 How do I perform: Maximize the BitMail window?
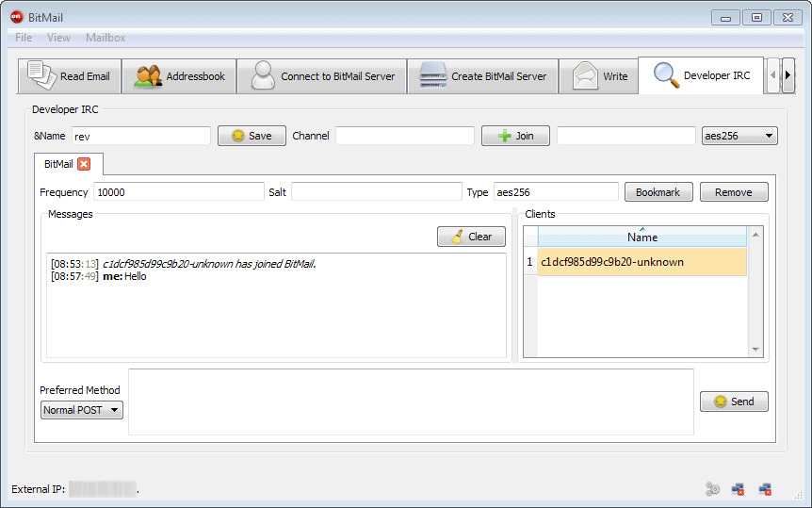coord(756,18)
